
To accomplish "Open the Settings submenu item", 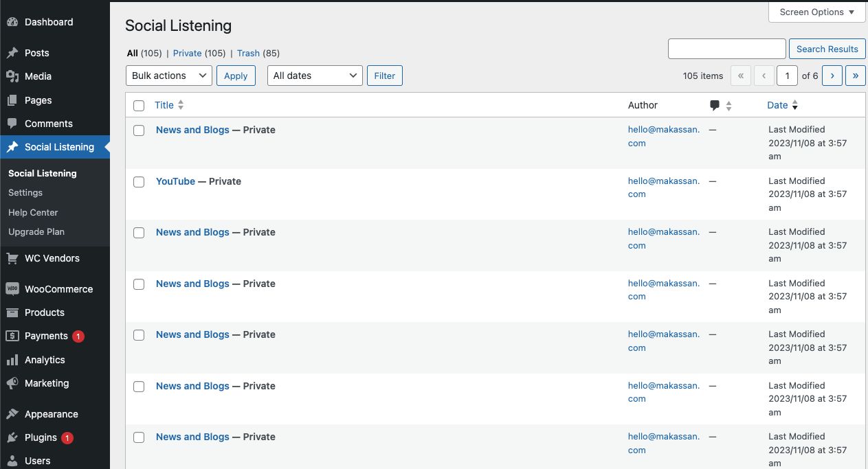I will point(25,193).
